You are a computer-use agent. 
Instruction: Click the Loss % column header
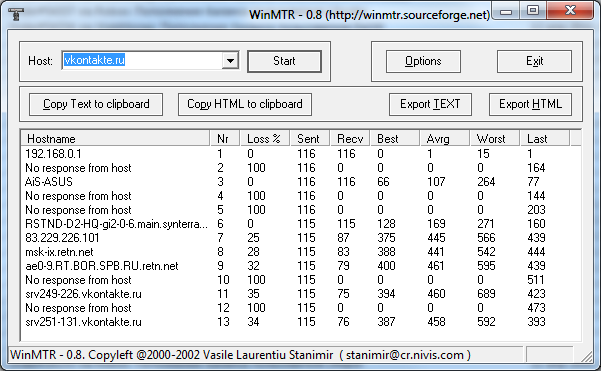coord(265,138)
